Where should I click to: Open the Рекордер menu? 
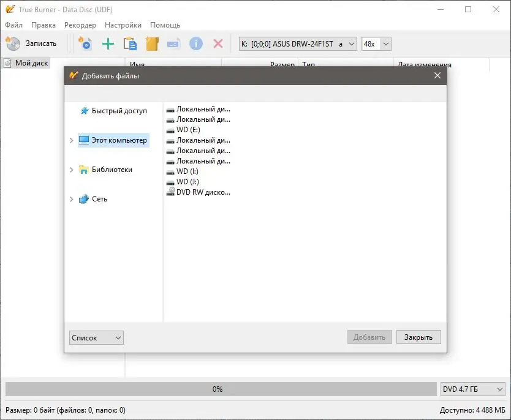tap(80, 25)
